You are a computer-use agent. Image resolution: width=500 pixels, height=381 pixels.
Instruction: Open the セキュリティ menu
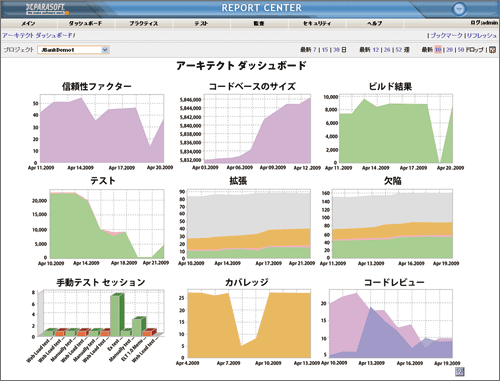pos(317,23)
